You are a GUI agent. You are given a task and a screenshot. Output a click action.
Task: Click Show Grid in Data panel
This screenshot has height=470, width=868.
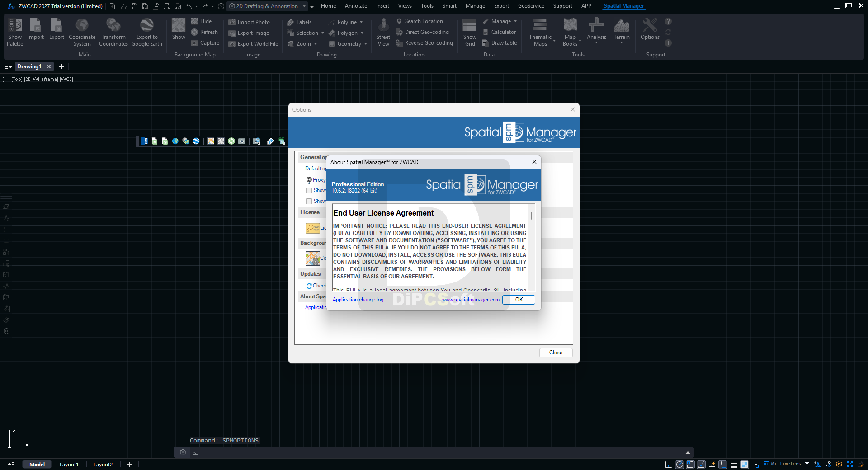point(470,32)
